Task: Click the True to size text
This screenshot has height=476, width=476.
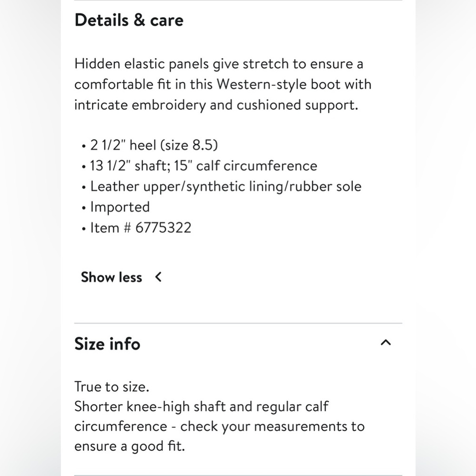Action: tap(112, 387)
